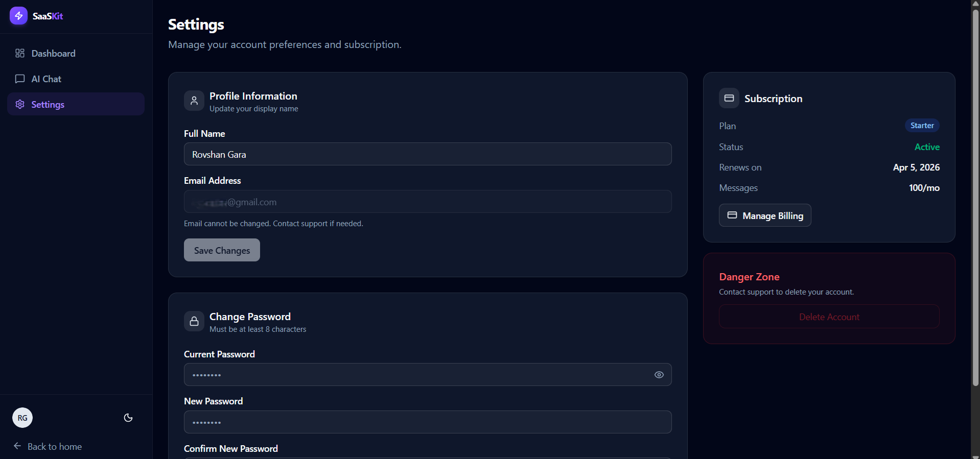Click the disabled Email Address field
This screenshot has width=980, height=459.
tap(428, 202)
